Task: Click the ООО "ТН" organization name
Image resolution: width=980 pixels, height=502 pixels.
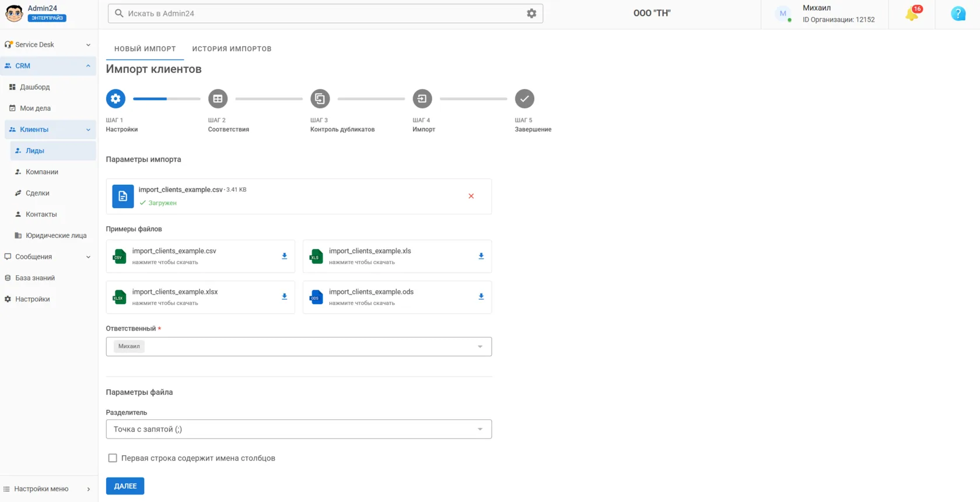Action: tap(652, 13)
